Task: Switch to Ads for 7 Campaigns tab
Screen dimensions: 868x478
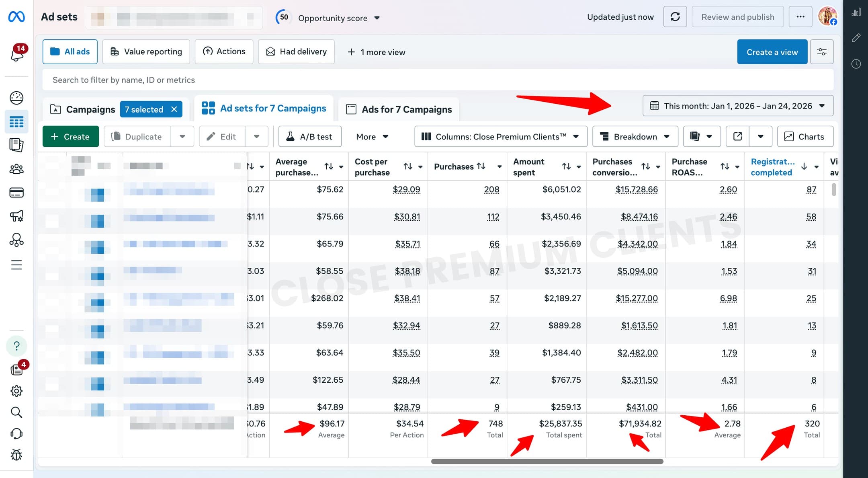Action: [x=399, y=109]
